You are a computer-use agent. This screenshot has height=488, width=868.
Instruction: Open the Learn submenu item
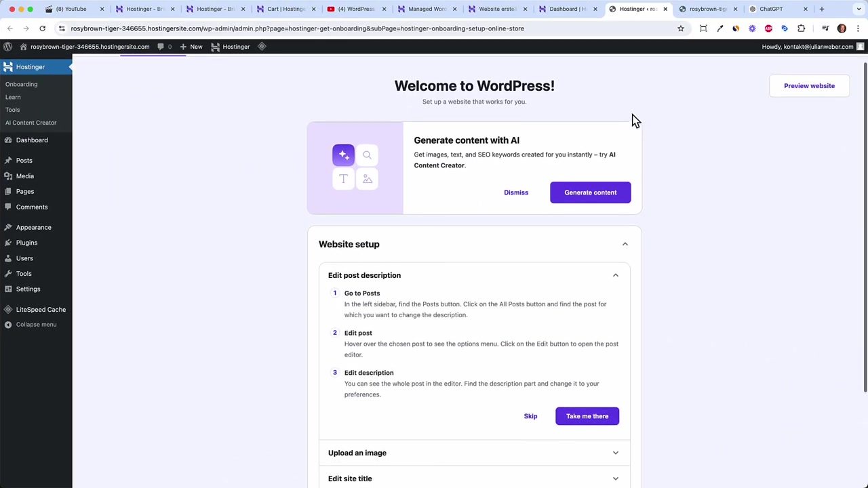coord(13,97)
